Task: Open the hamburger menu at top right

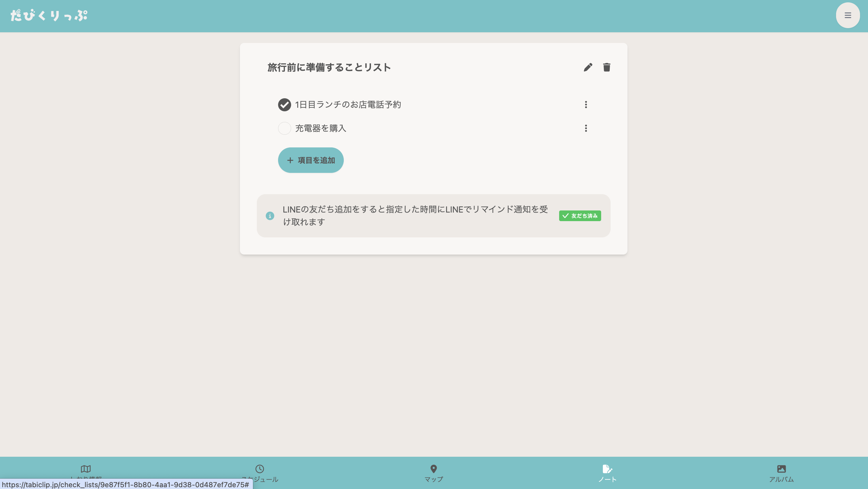Action: coord(848,15)
